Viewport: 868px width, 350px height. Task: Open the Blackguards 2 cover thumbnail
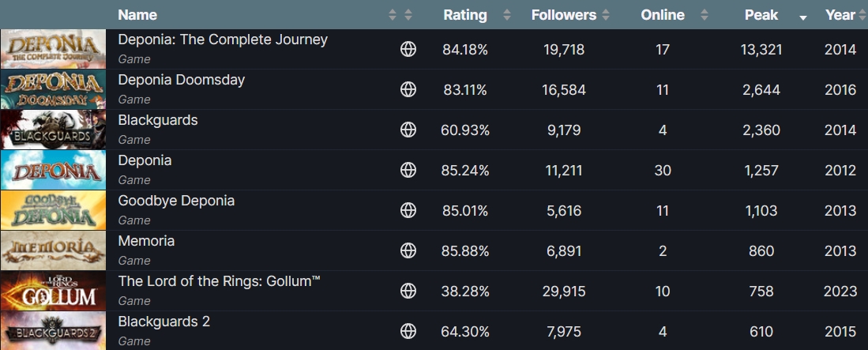tap(54, 331)
